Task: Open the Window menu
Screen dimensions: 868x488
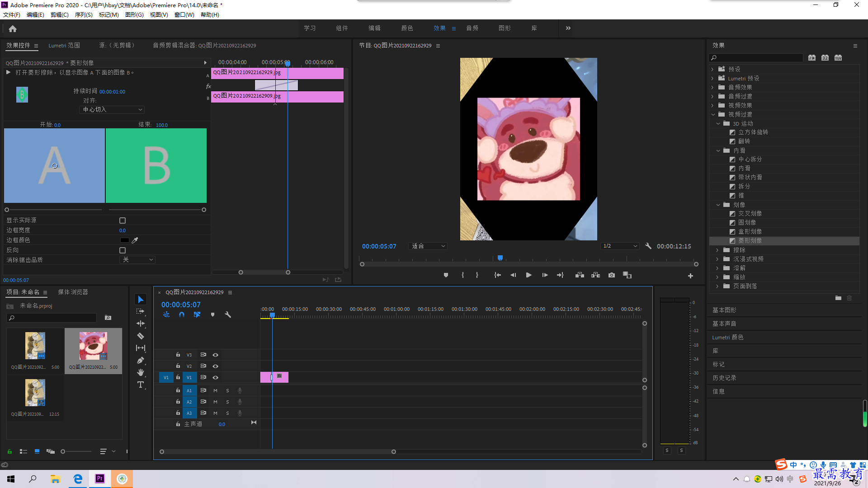Action: pos(184,15)
